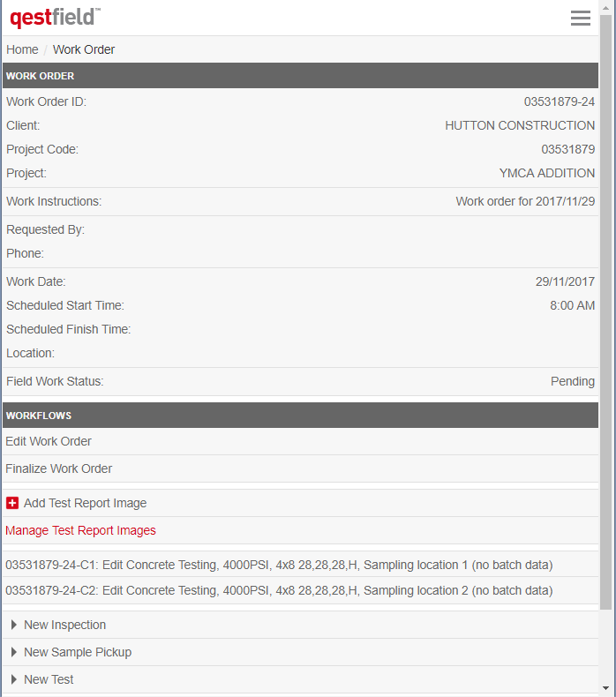Screen dimensions: 616x697
Task: Click the qestfield logo
Action: coord(55,17)
